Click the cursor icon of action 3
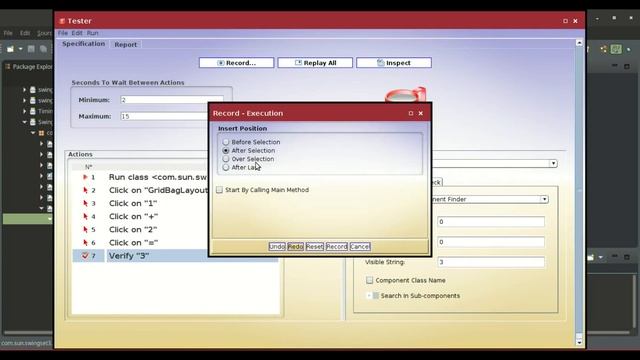The width and height of the screenshot is (640, 360). [x=85, y=203]
